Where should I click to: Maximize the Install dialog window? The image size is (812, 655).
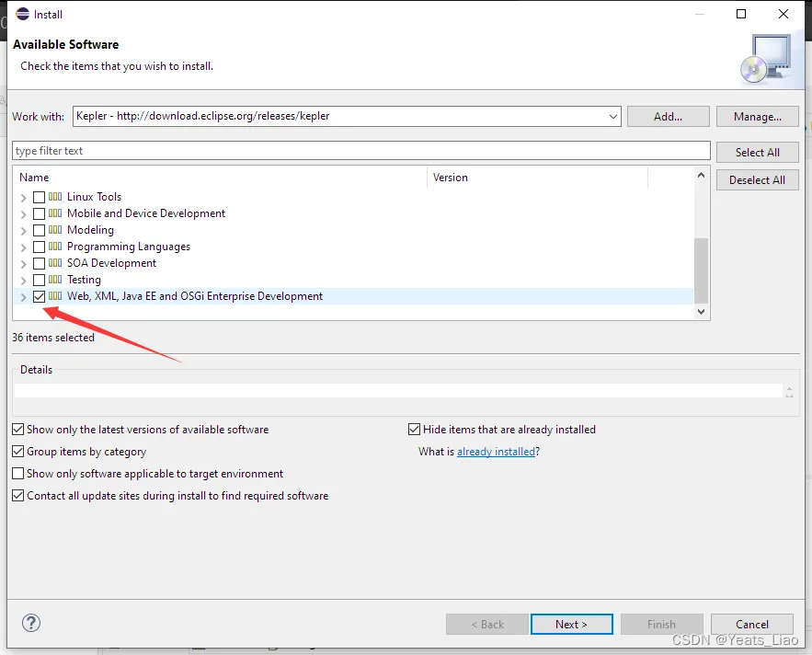point(741,14)
